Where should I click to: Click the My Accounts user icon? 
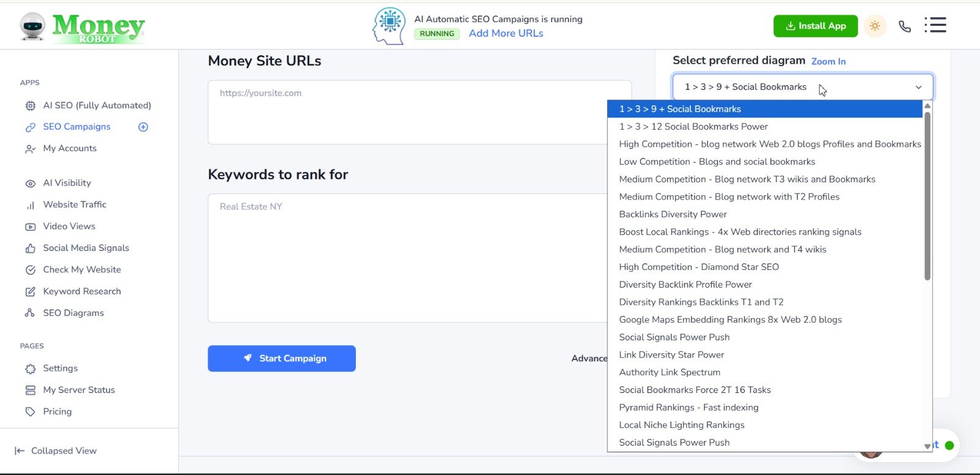(30, 149)
